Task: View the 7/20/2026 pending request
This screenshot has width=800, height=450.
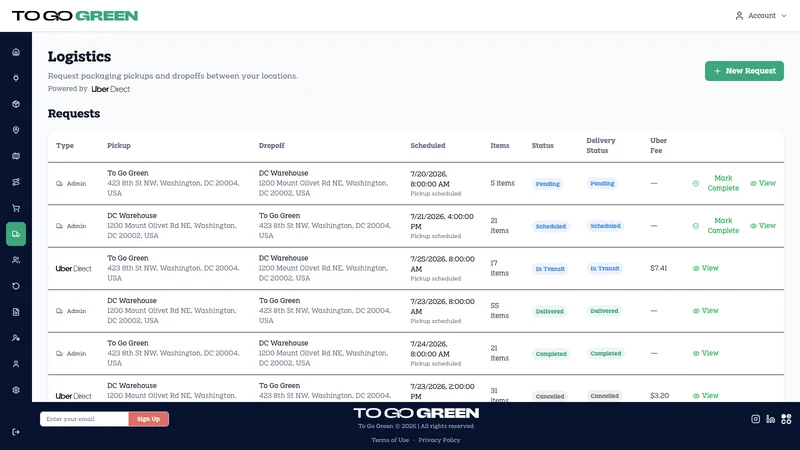Action: click(763, 183)
